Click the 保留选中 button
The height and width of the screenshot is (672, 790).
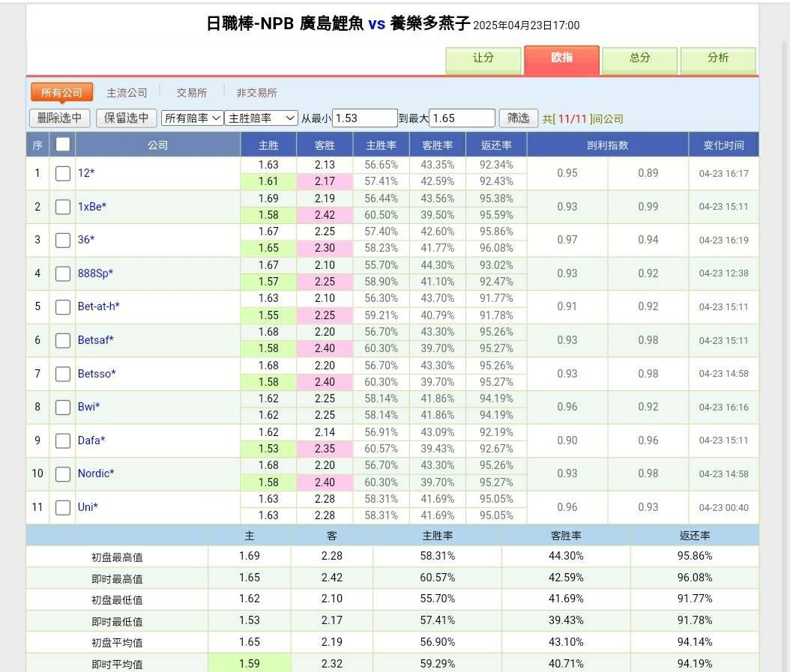pyautogui.click(x=126, y=118)
